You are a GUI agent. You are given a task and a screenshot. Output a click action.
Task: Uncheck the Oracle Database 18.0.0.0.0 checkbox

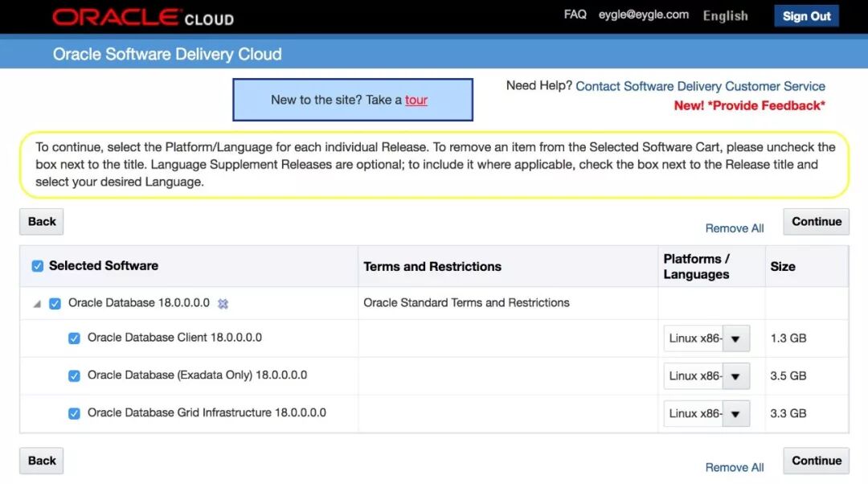[x=55, y=303]
